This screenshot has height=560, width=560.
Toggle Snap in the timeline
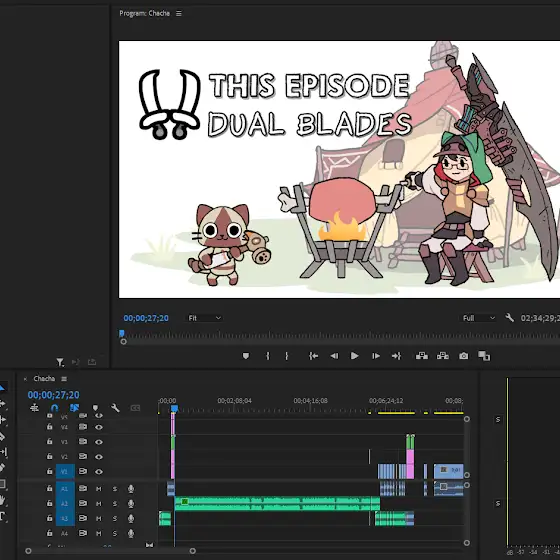point(54,408)
